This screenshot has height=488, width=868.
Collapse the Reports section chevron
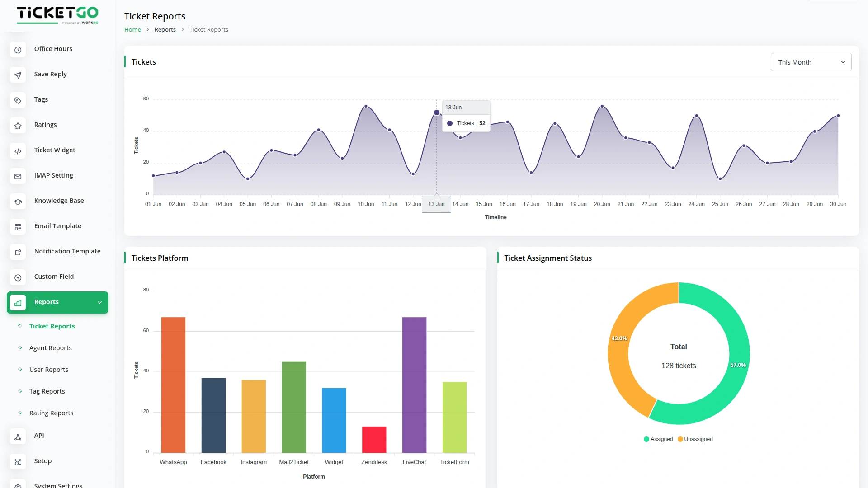[100, 302]
